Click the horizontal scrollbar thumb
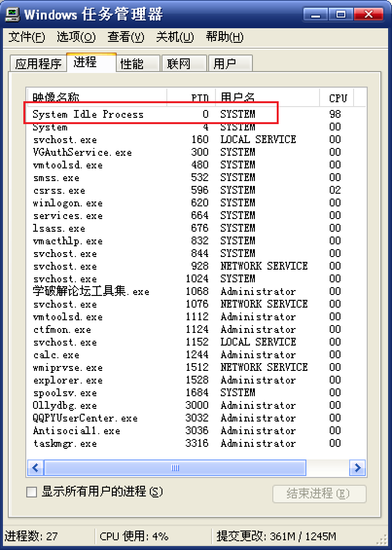The height and width of the screenshot is (550, 392). point(175,468)
